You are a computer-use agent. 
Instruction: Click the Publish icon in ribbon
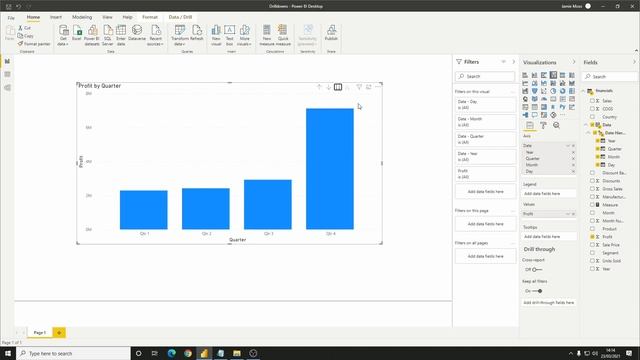coord(331,33)
